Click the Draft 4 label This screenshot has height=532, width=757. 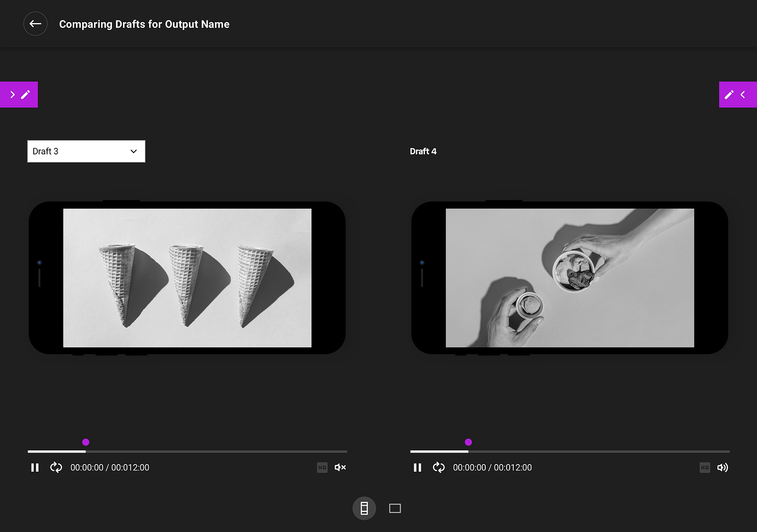[423, 151]
